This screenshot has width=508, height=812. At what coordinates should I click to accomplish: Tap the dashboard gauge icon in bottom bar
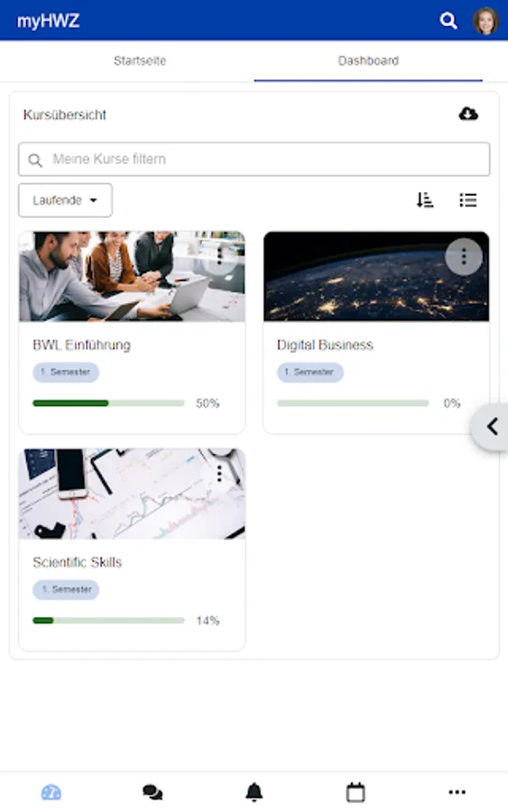(51, 792)
